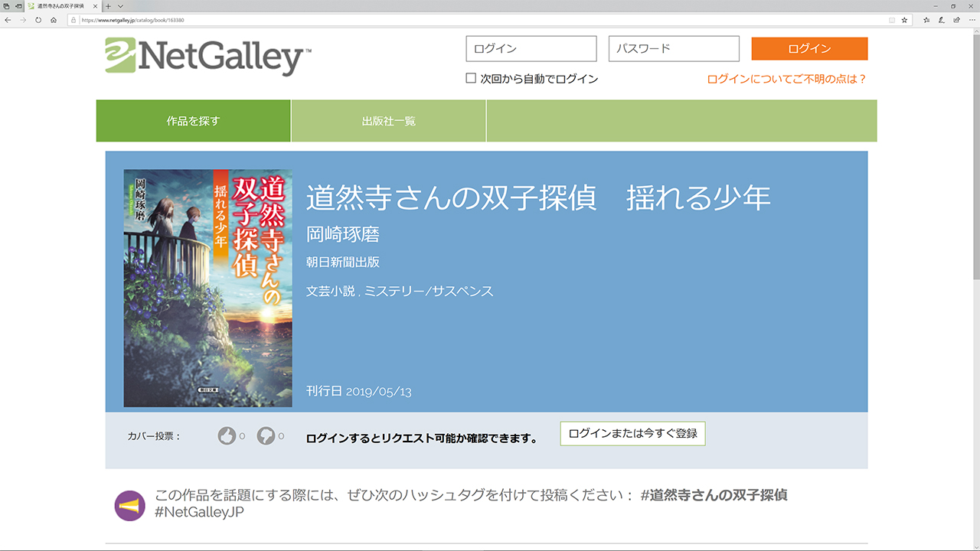Viewport: 980px width, 551px height.
Task: Click the publisher 朝日新聞出版
Action: point(343,262)
